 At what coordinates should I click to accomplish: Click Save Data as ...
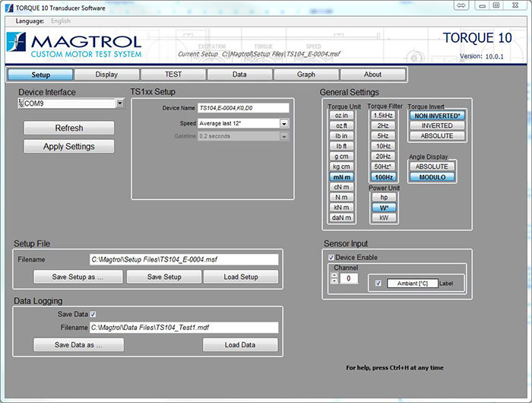(78, 345)
